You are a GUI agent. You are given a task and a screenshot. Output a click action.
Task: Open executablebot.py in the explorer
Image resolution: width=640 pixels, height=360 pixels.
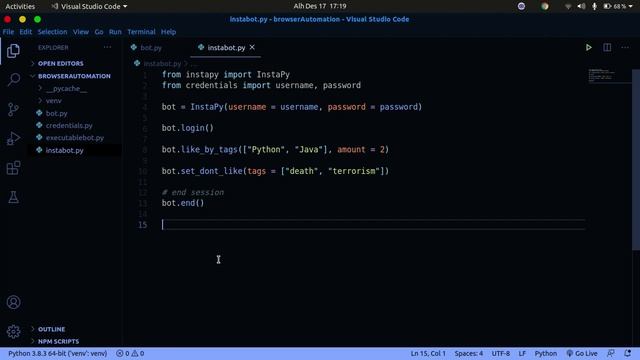point(75,138)
